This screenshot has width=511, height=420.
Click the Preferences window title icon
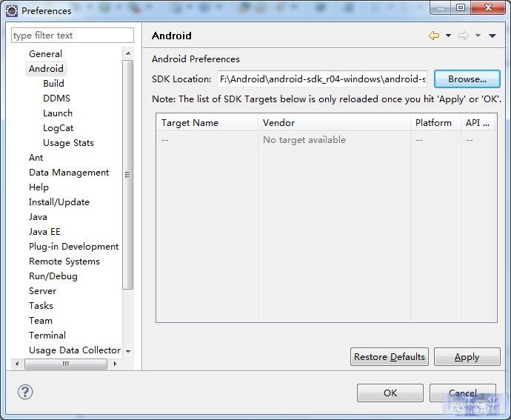coord(12,11)
